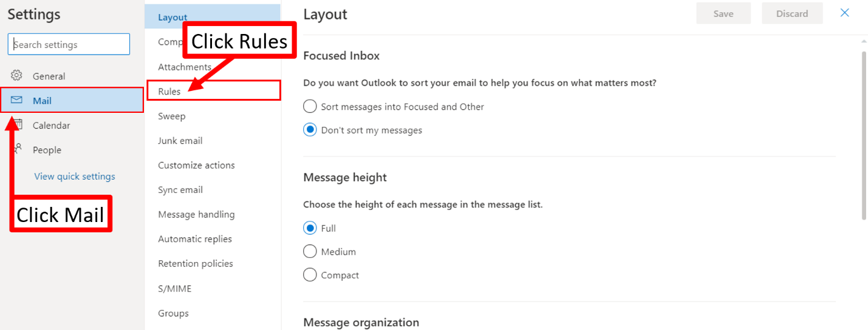
Task: Open View quick settings link
Action: click(x=75, y=177)
